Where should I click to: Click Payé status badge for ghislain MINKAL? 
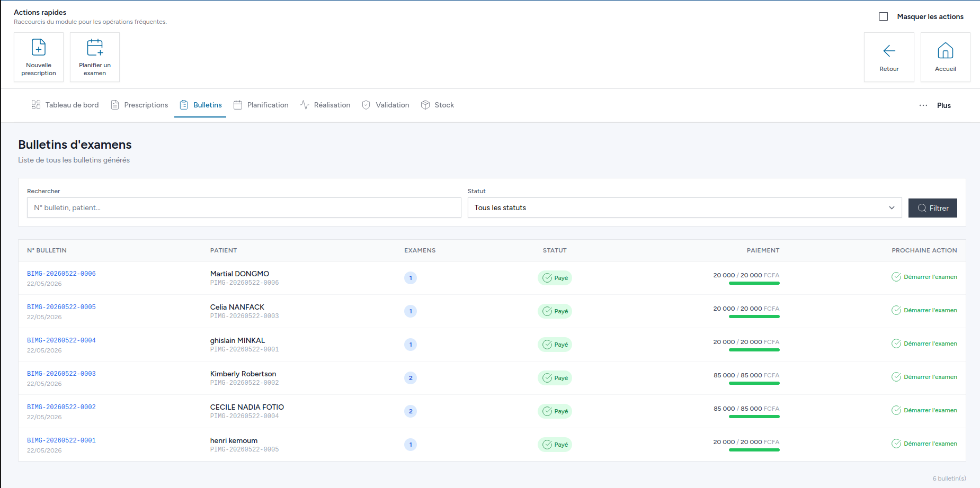coord(555,345)
